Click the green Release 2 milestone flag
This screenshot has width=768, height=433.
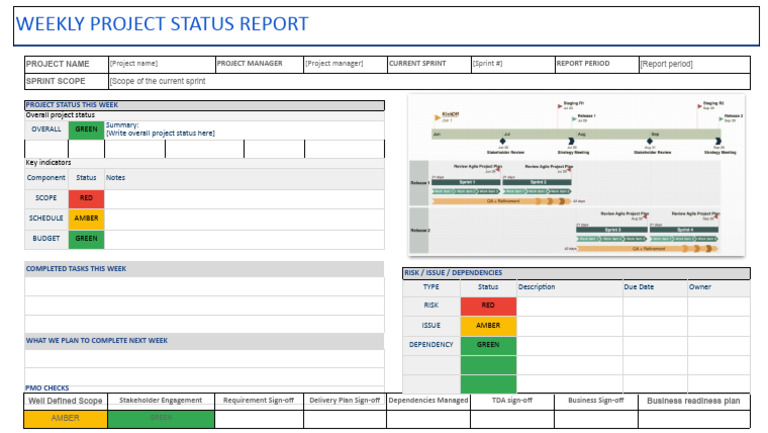pyautogui.click(x=718, y=117)
